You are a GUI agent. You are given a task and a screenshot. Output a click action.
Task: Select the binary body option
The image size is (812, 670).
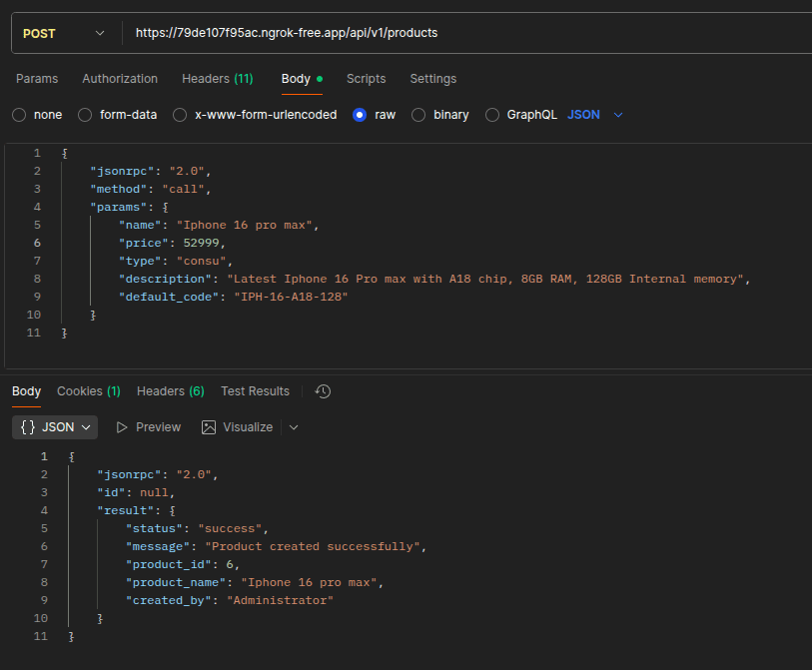click(x=418, y=114)
